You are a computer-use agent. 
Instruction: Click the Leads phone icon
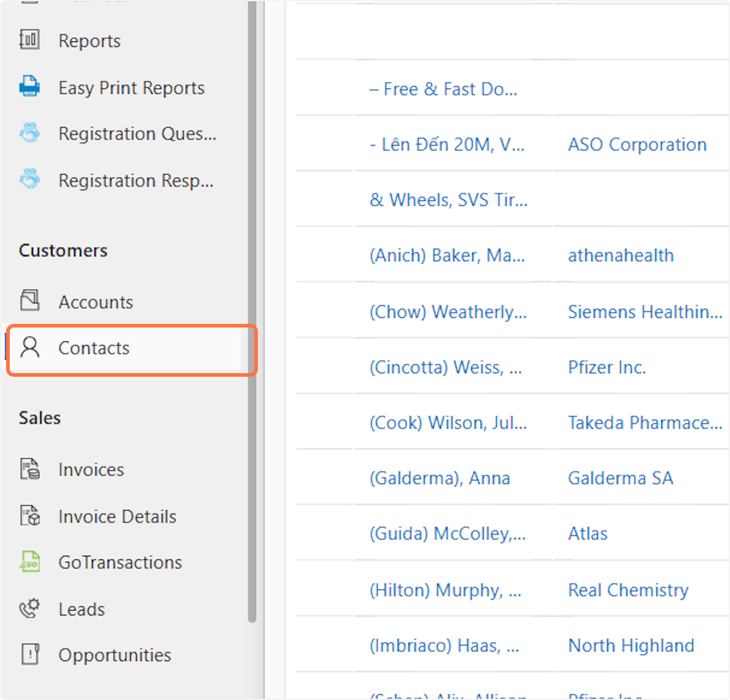(29, 608)
